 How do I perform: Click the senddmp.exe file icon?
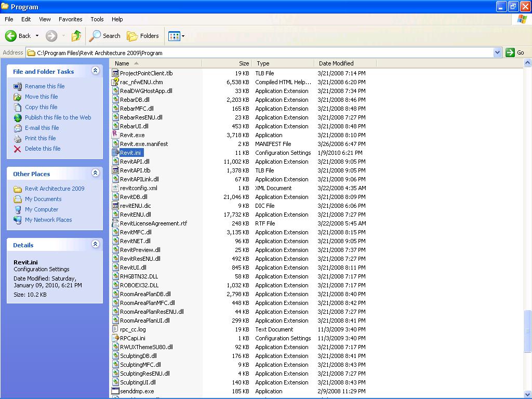point(115,391)
